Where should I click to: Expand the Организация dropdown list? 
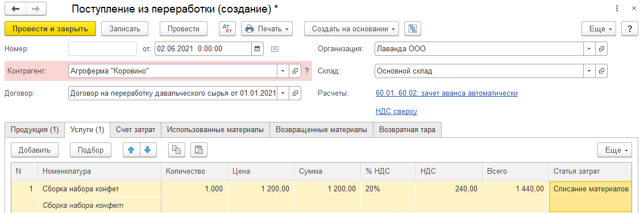click(x=589, y=48)
